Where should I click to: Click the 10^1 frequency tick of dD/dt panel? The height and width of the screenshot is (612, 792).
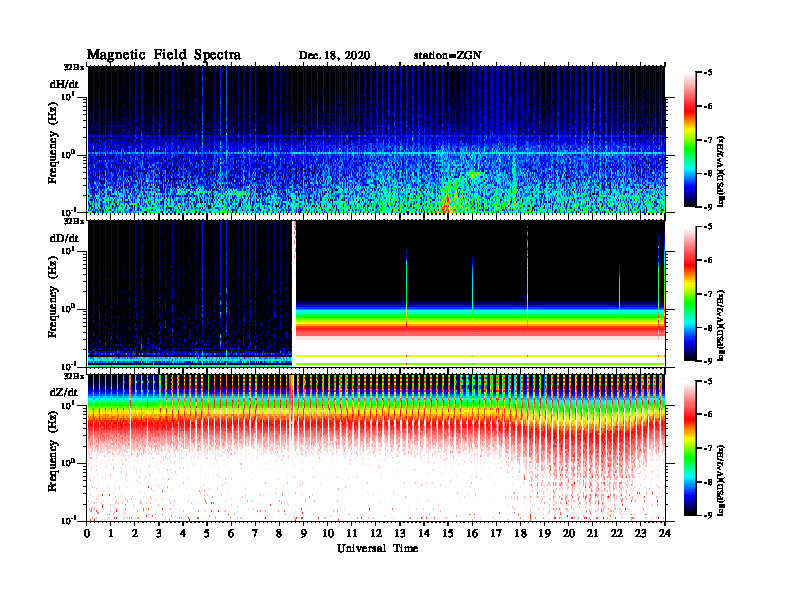coord(69,250)
